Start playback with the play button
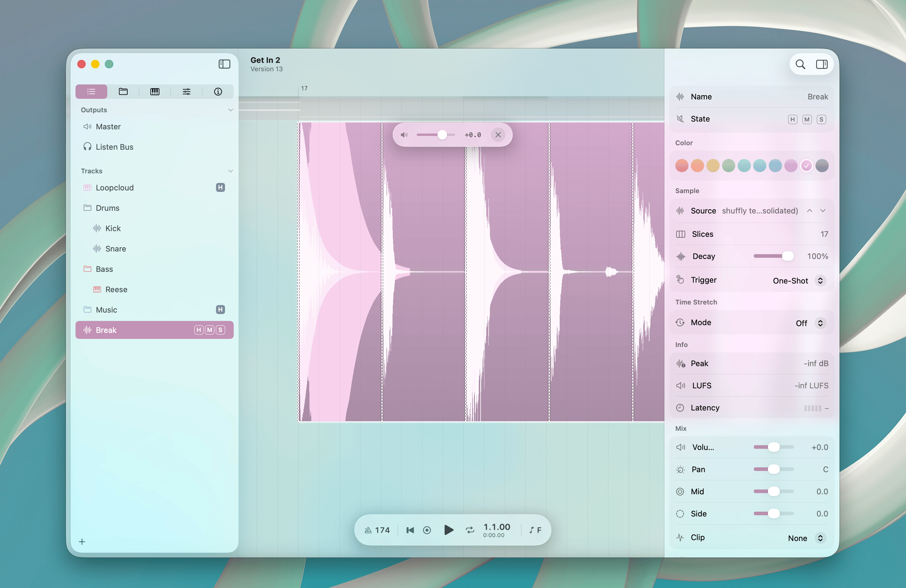The image size is (906, 588). tap(449, 530)
